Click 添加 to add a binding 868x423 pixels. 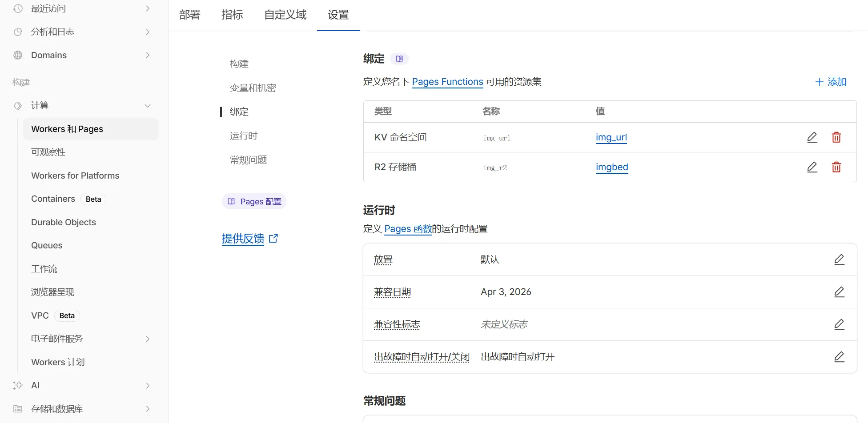pyautogui.click(x=830, y=82)
